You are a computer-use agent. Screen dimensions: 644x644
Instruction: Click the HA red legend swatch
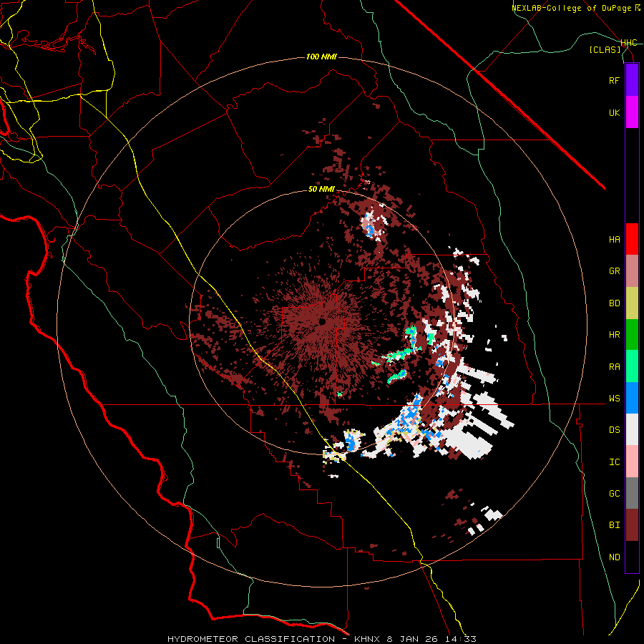[632, 239]
